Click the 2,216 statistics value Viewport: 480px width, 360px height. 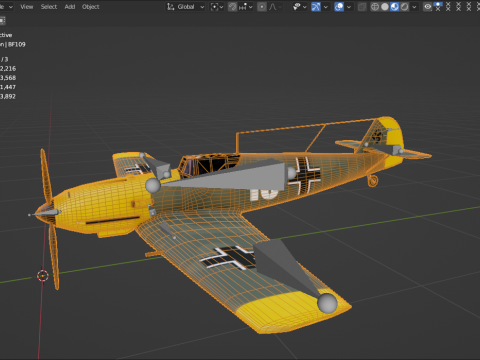tap(8, 68)
